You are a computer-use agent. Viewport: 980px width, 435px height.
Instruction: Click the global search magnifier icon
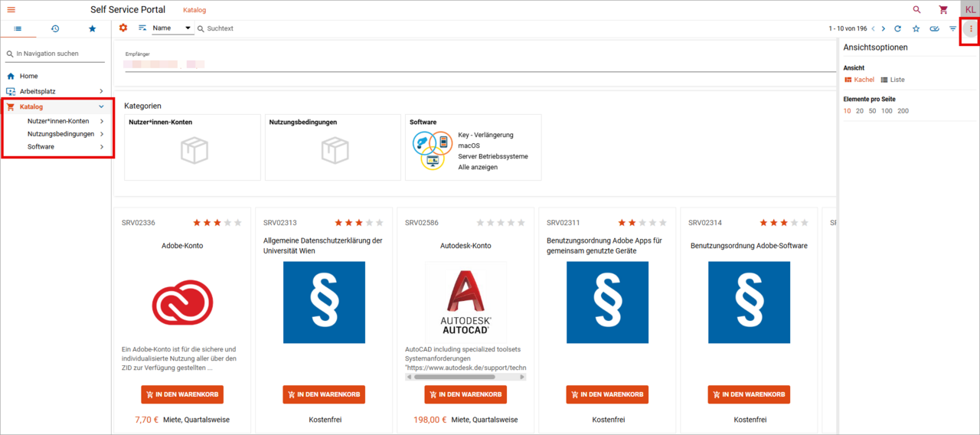pos(917,10)
